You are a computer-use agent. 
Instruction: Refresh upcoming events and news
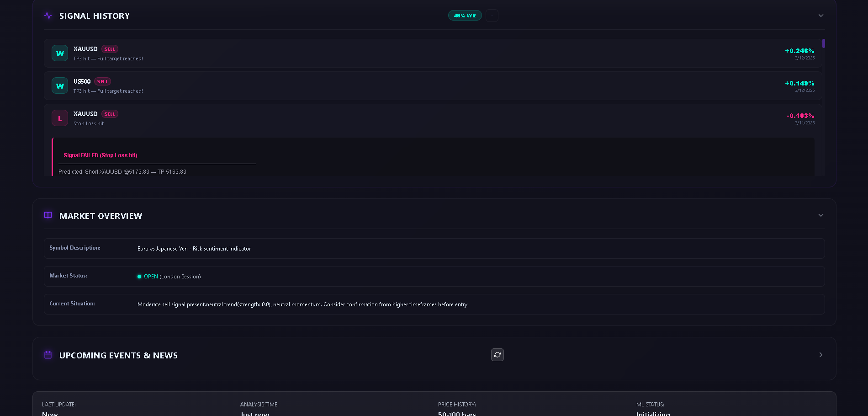[x=497, y=355]
